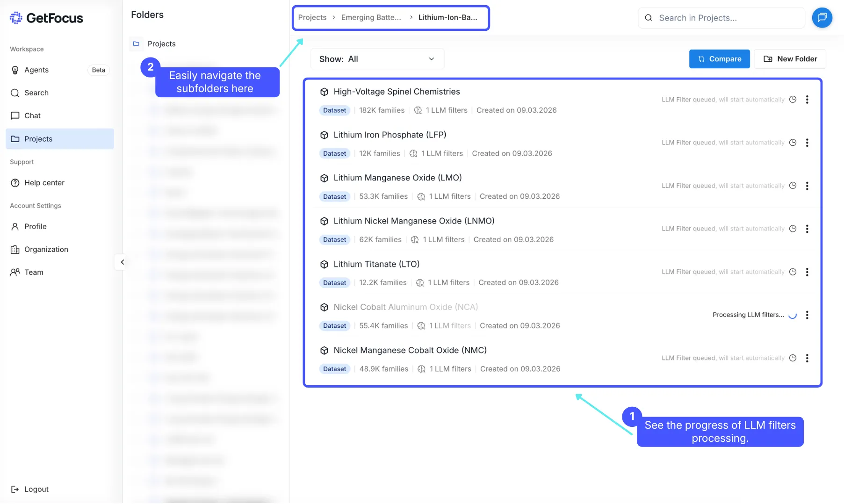Click the magnifier icon in search box
The width and height of the screenshot is (844, 504).
(649, 18)
